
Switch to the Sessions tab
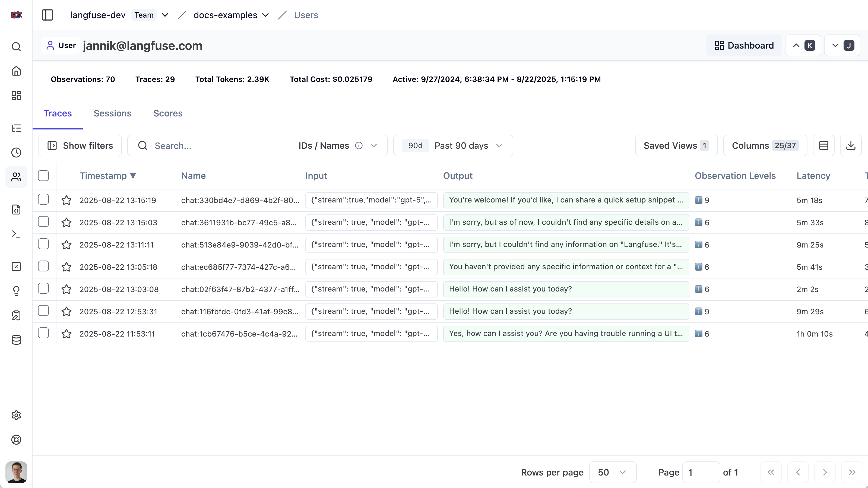(112, 113)
